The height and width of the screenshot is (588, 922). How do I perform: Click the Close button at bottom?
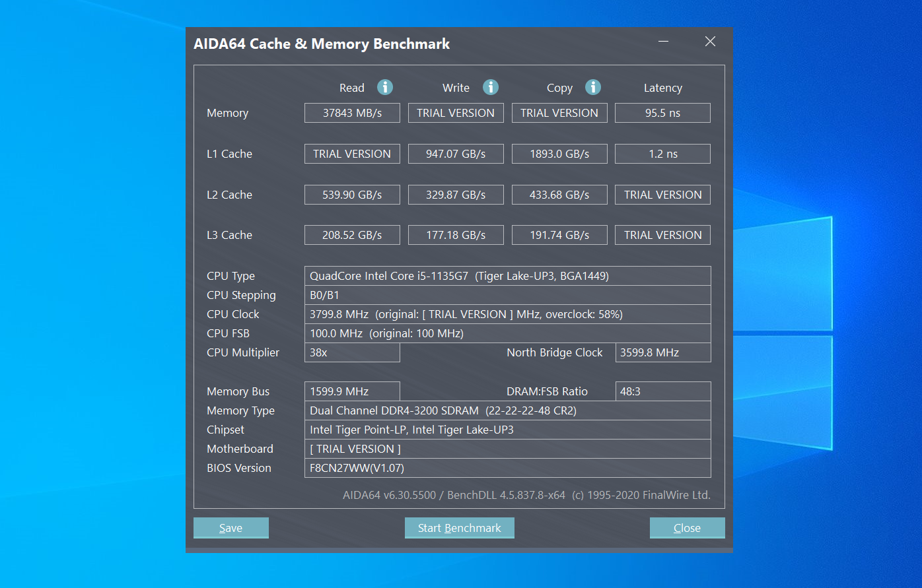pyautogui.click(x=687, y=528)
